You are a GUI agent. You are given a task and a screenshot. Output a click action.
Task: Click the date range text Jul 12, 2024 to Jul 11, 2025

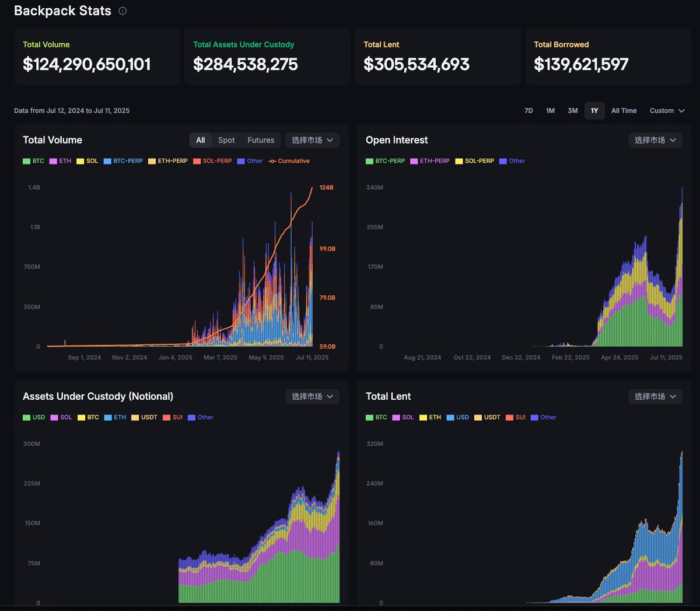(88, 110)
